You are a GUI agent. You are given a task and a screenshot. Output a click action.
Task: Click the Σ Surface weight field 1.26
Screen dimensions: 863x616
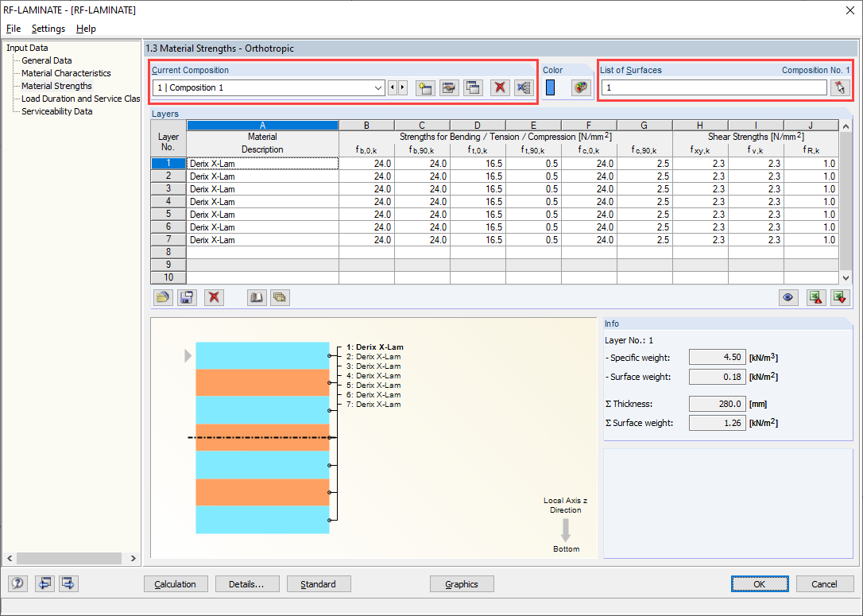coord(717,423)
